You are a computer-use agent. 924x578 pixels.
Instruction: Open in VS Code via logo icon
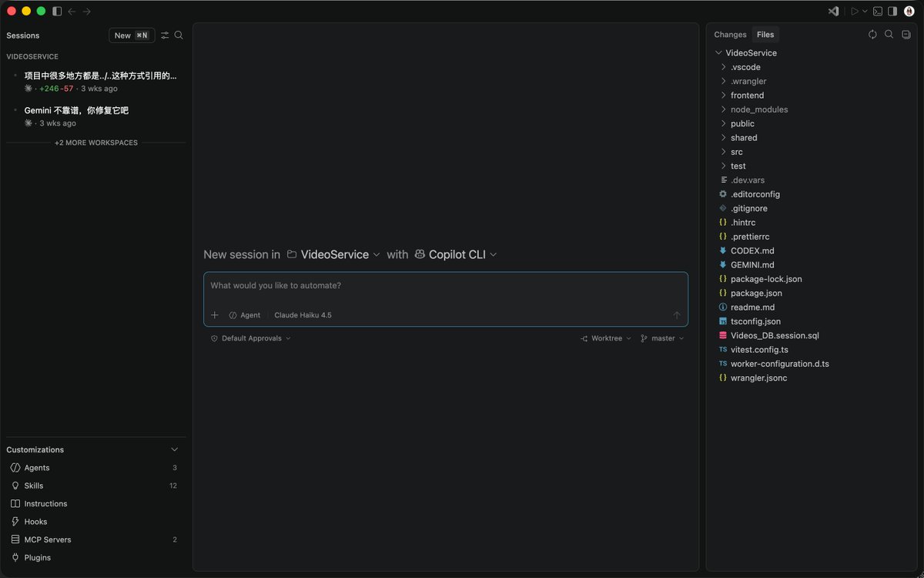click(x=833, y=12)
